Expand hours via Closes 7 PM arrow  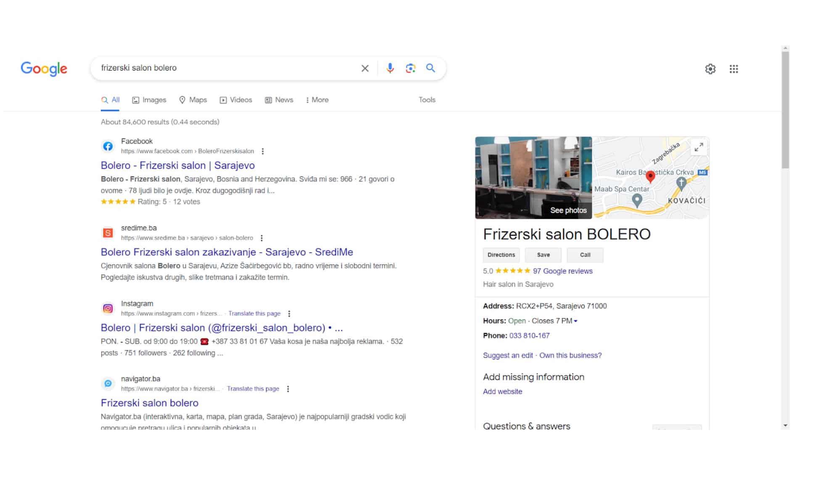coord(575,321)
